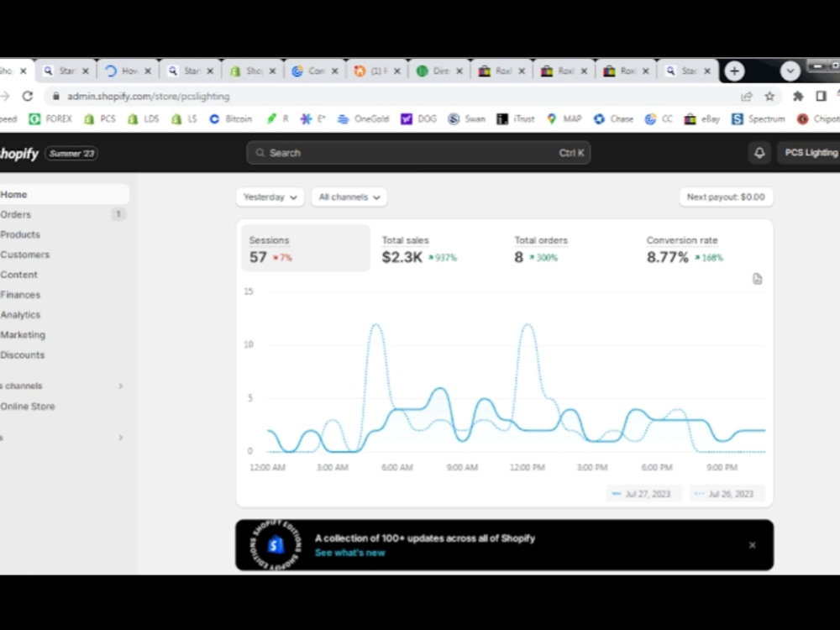Screen dimensions: 840x630
Task: Open the All channels dropdown
Action: pos(349,197)
